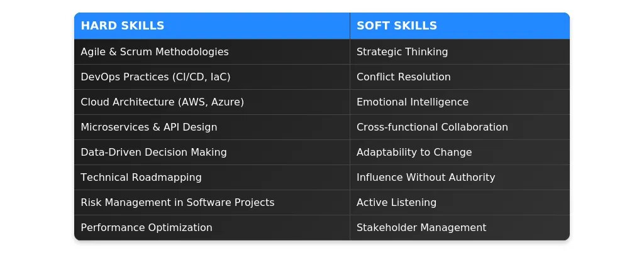Click Data-Driven Decision Making cell
Viewport: 644px width, 253px height.
click(x=212, y=152)
